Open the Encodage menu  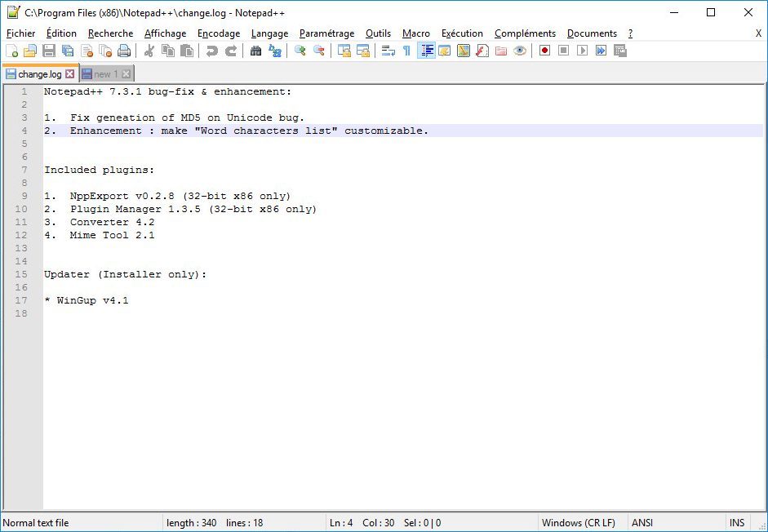219,33
